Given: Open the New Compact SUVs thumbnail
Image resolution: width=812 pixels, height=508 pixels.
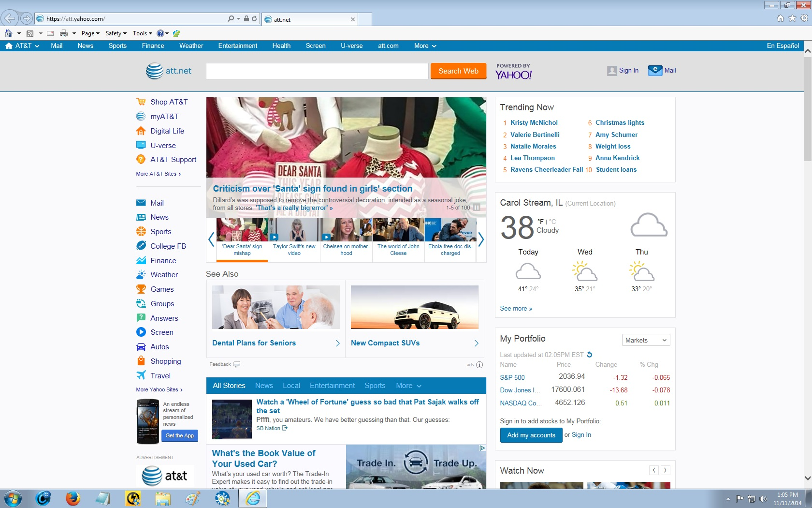Looking at the screenshot, I should 414,307.
